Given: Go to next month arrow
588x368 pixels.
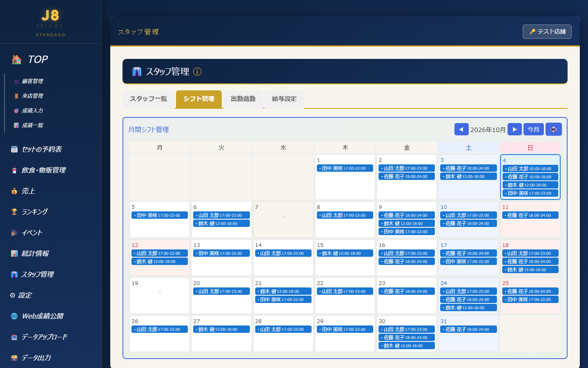Looking at the screenshot, I should (x=514, y=129).
